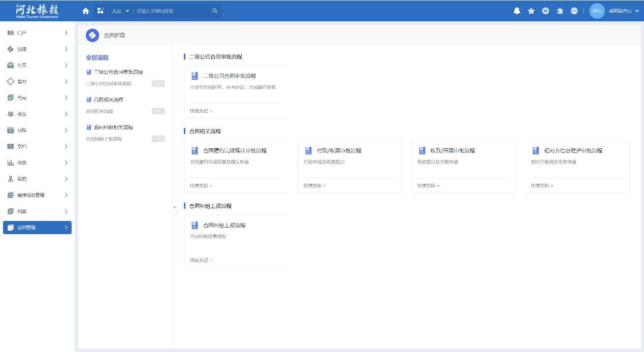644x352 pixels.
Task: Click the 建模信息管理 sidebar icon
Action: coord(11,196)
